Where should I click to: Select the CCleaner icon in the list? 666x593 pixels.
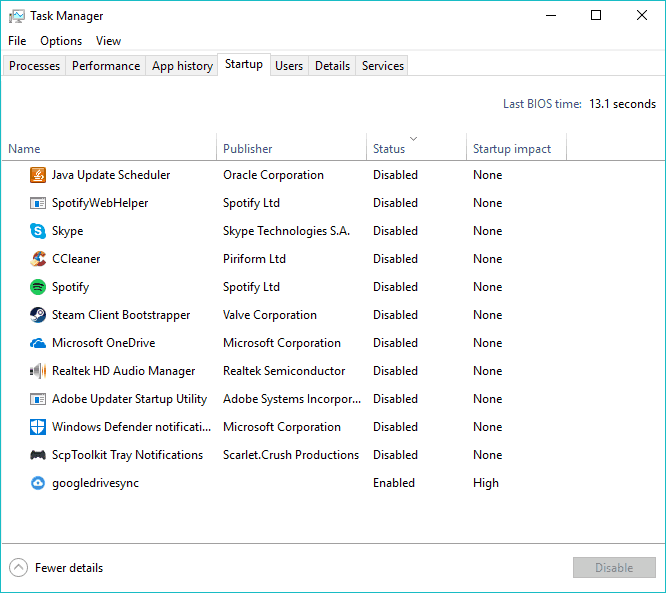(38, 259)
